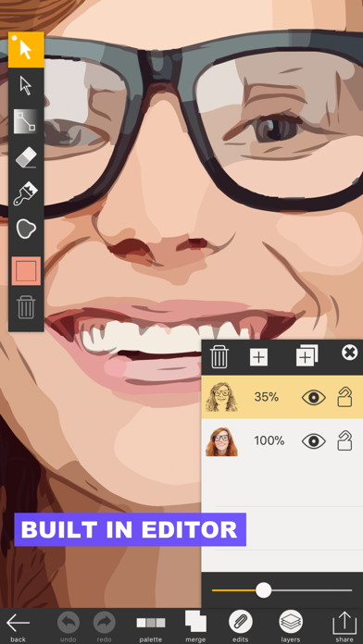Select the blob shape tool
The height and width of the screenshot is (644, 363).
pos(26,229)
